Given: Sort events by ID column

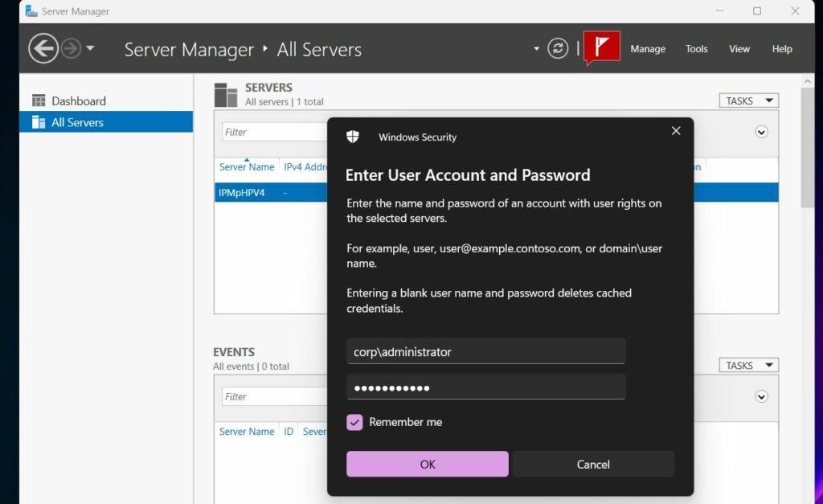Looking at the screenshot, I should pos(289,432).
